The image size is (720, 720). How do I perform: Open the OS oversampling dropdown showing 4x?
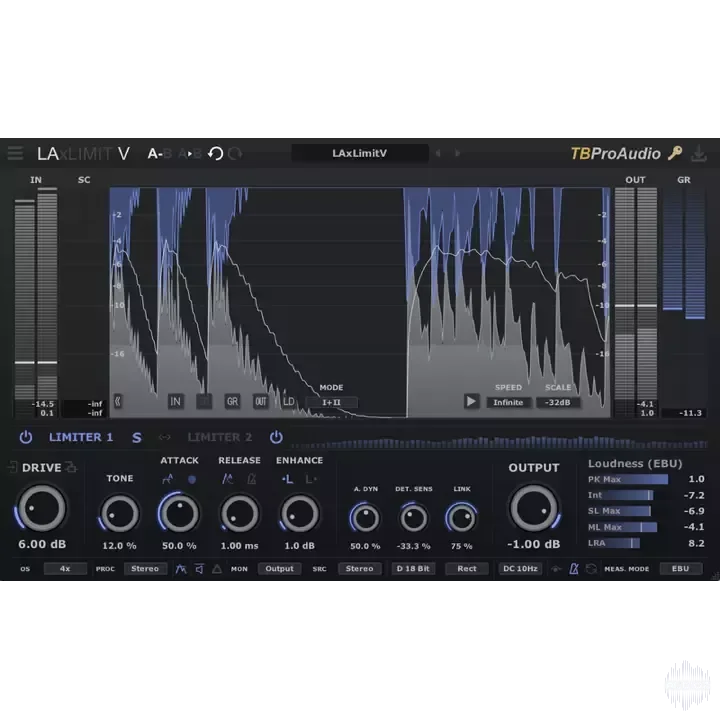(x=65, y=568)
